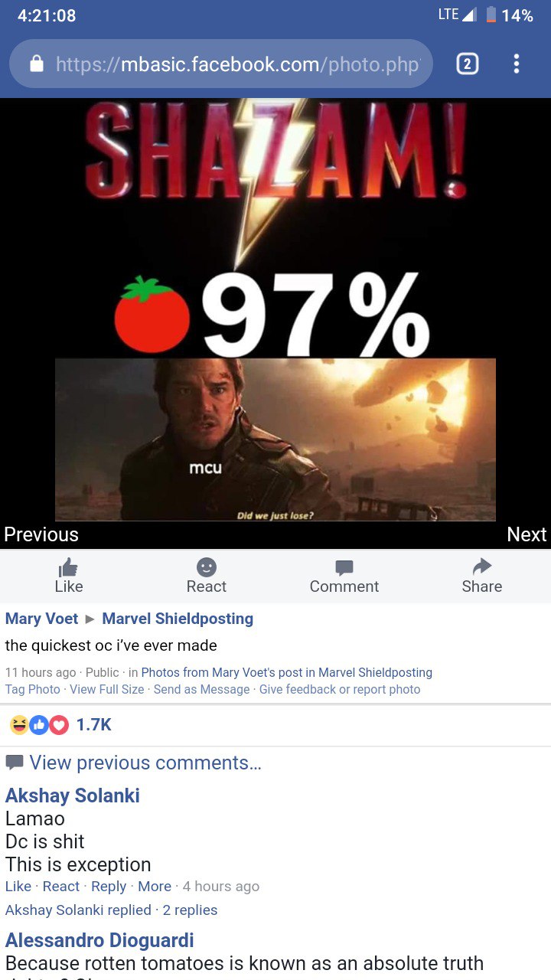
Task: Go to Previous photo
Action: 41,534
